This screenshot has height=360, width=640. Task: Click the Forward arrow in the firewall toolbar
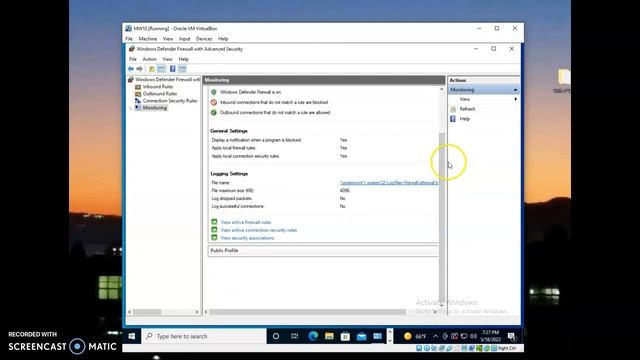(x=140, y=69)
